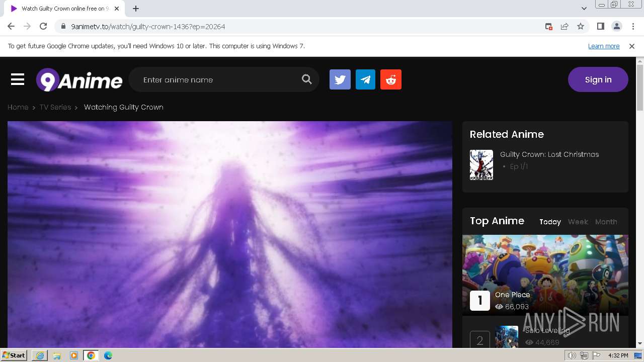Screen dimensions: 644x362
Task: Open the Twitter share icon
Action: (340, 79)
